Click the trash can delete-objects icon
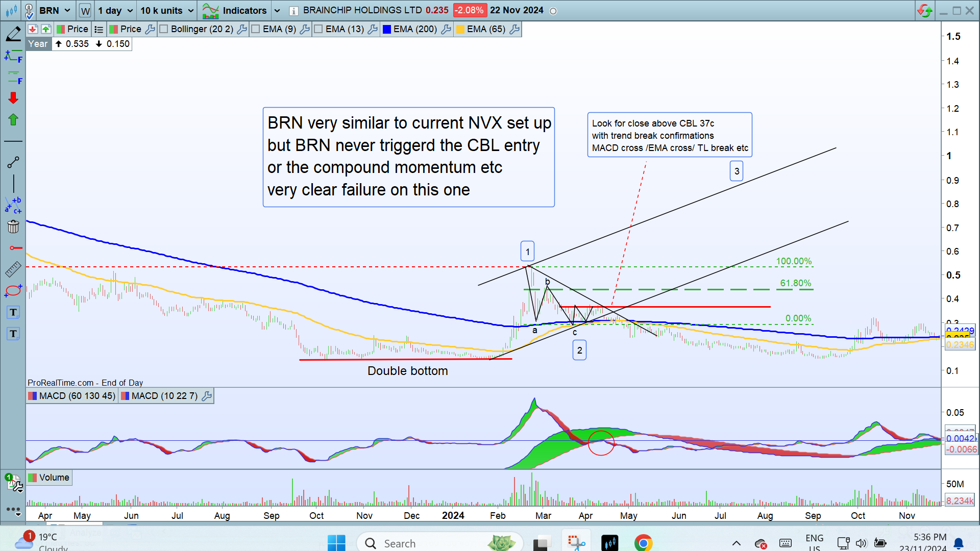Viewport: 980px width, 551px height. (x=13, y=227)
